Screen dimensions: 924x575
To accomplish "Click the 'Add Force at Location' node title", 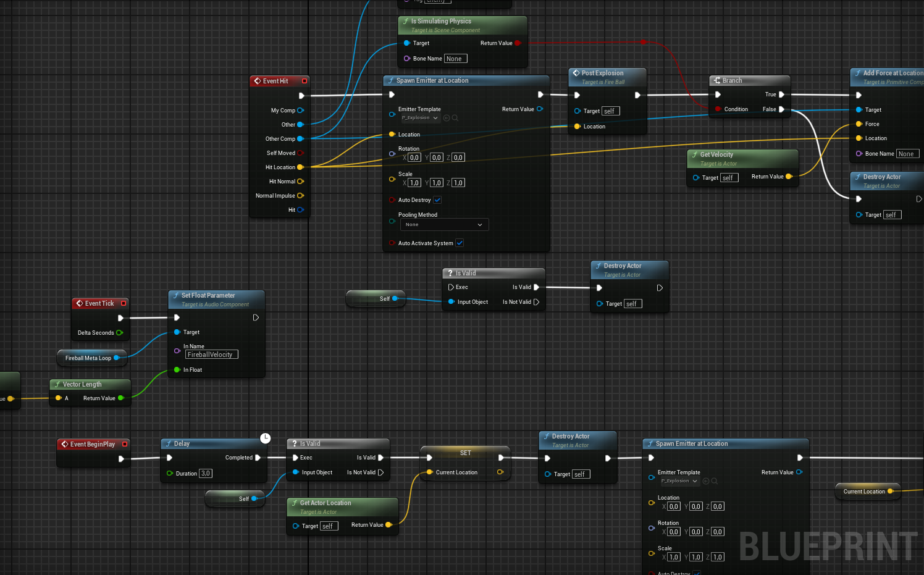I will pyautogui.click(x=893, y=73).
